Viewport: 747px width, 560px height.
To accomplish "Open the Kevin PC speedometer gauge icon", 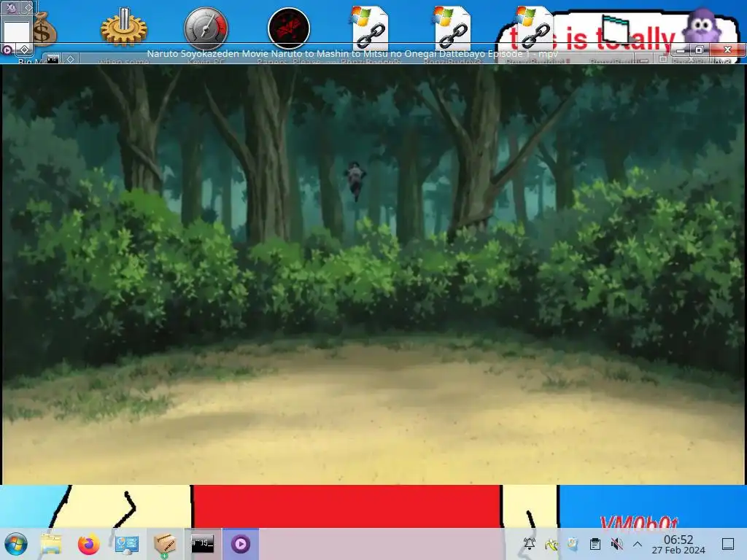I will click(206, 28).
